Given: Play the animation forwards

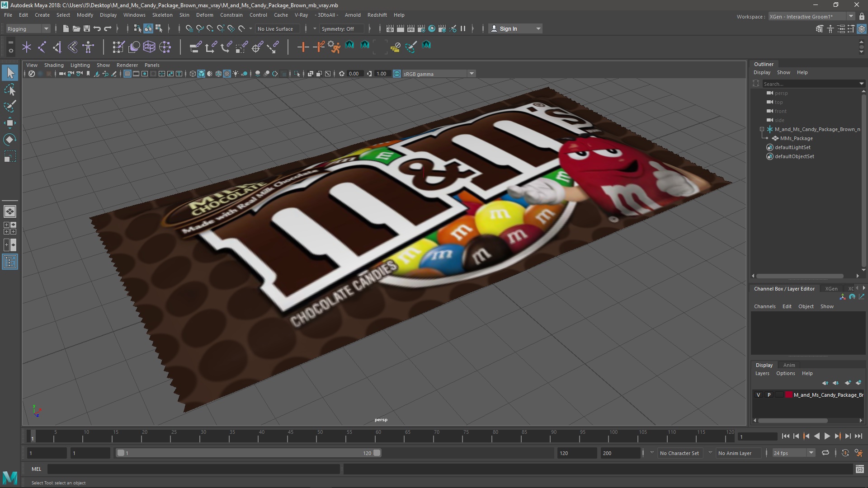Looking at the screenshot, I should tap(827, 436).
